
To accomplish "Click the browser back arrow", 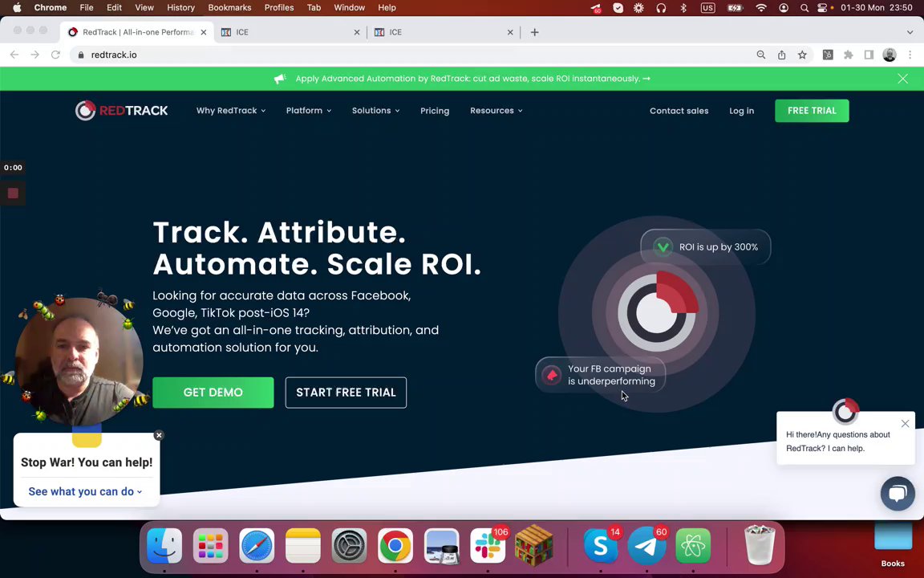I will [x=14, y=55].
